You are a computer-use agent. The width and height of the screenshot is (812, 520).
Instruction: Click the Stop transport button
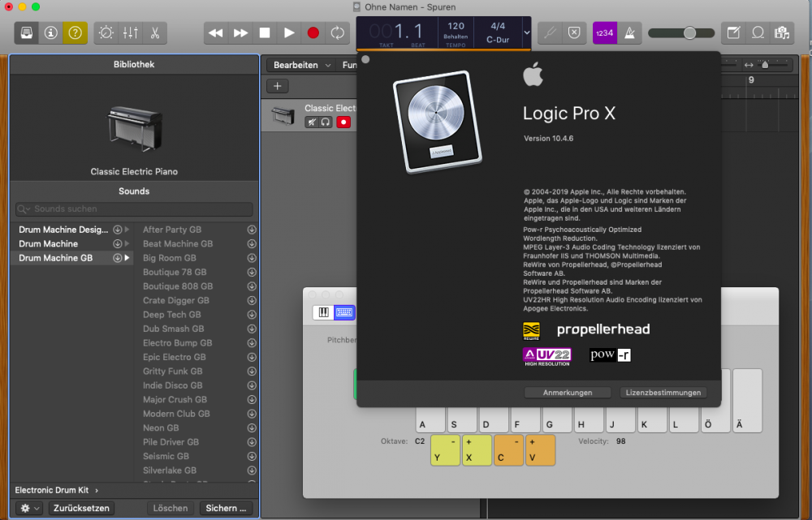[x=265, y=33]
